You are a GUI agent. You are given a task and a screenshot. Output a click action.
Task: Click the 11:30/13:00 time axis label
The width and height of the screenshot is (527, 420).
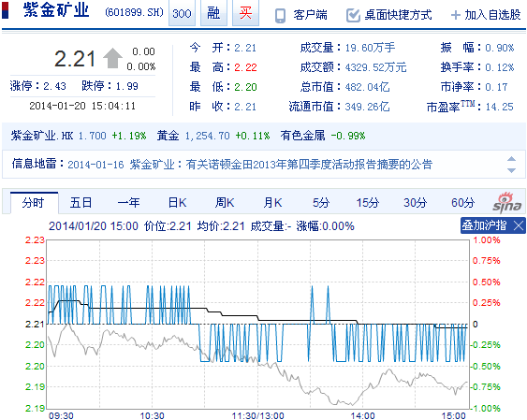257,415
